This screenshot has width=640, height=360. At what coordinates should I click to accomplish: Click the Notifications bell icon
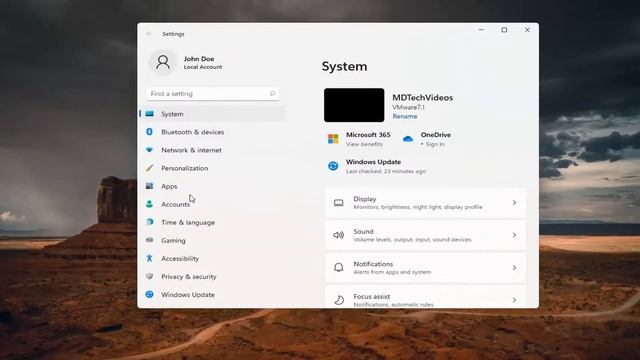338,267
